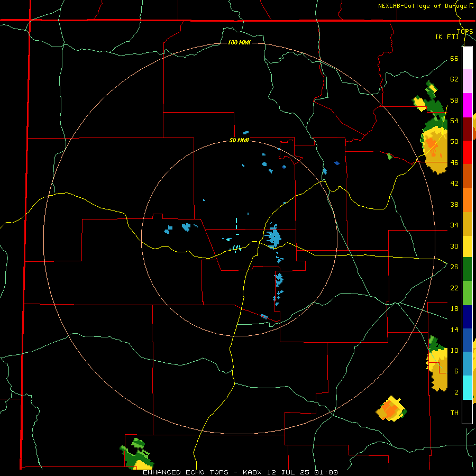The image size is (476, 476).
Task: Click the 2 value on legend scale
Action: pyautogui.click(x=456, y=392)
